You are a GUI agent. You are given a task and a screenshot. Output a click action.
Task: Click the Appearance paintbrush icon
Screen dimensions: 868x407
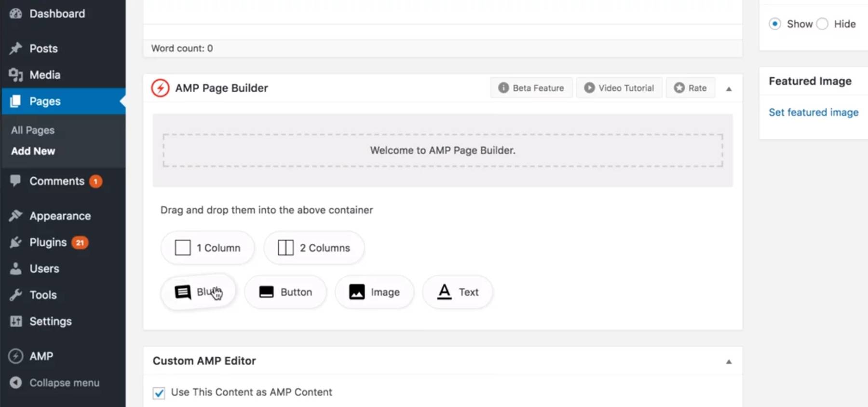(15, 215)
